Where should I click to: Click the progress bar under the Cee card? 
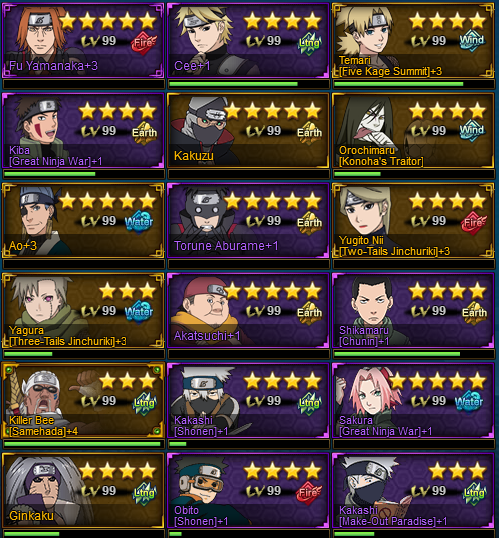click(x=248, y=84)
